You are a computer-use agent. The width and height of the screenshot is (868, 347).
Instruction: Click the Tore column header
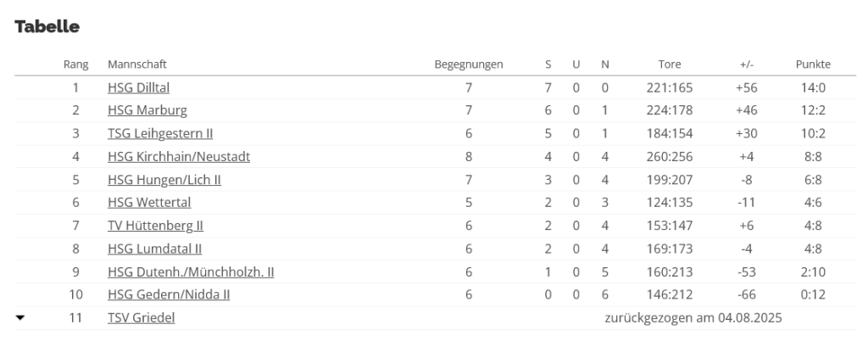670,64
